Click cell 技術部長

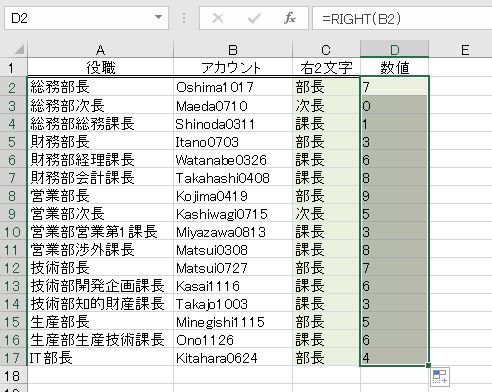click(x=100, y=268)
